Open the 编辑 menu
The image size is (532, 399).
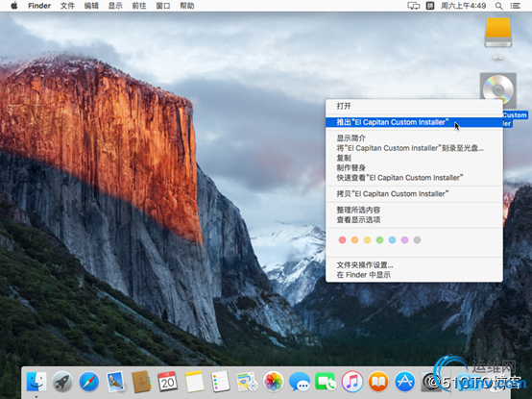tap(91, 6)
